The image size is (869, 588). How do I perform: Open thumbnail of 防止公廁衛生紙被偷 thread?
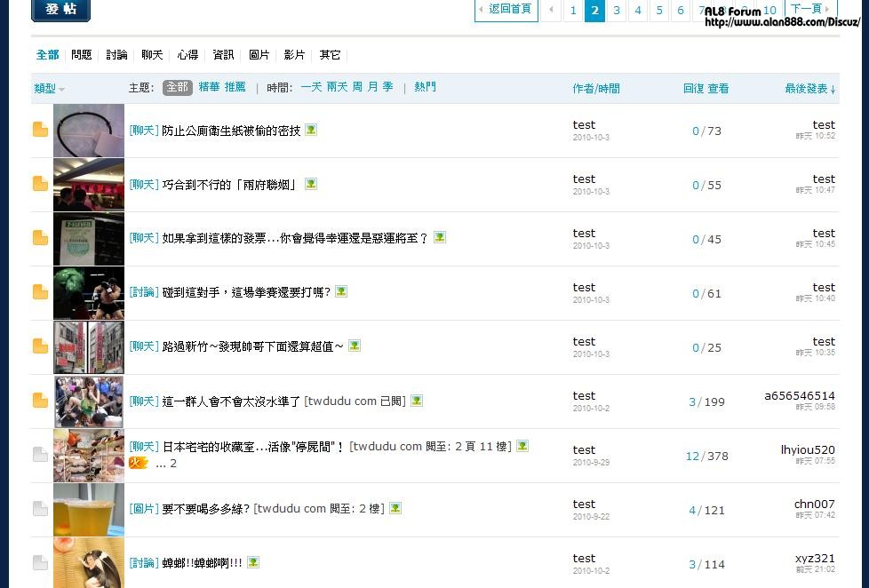point(89,131)
